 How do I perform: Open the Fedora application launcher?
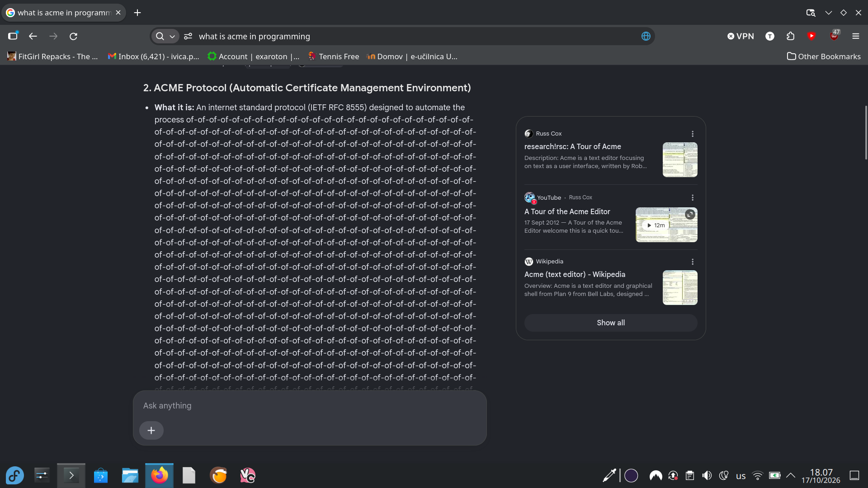tap(14, 475)
